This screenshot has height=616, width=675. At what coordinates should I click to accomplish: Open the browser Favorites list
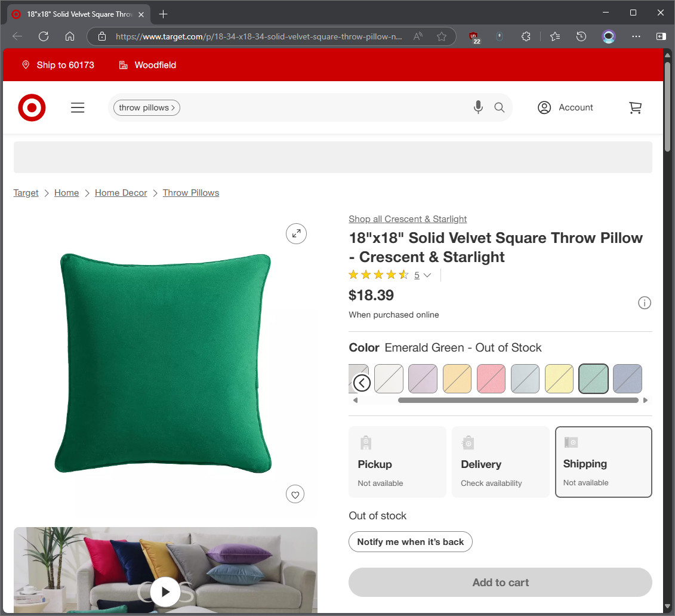(555, 36)
